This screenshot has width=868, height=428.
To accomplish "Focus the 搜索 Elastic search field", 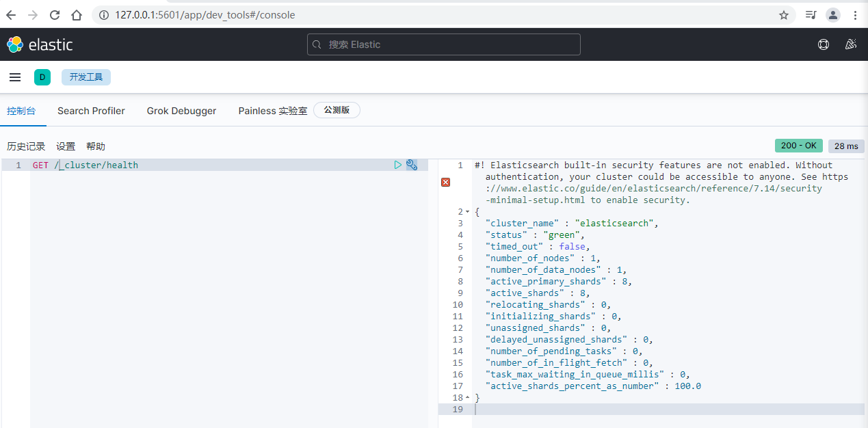I will pos(443,44).
